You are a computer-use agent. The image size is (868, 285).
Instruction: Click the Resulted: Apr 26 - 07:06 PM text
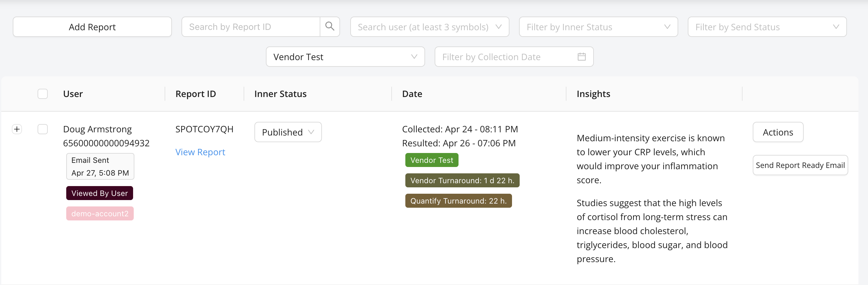click(x=459, y=143)
